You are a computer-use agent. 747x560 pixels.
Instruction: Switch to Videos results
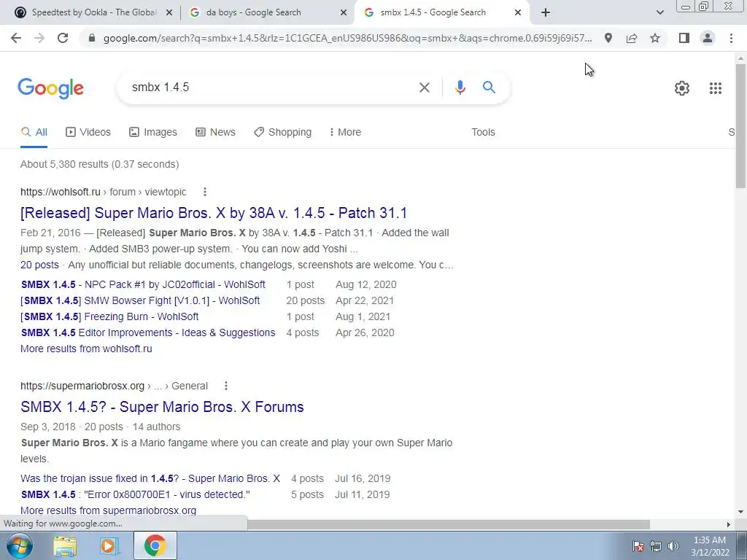(x=88, y=133)
